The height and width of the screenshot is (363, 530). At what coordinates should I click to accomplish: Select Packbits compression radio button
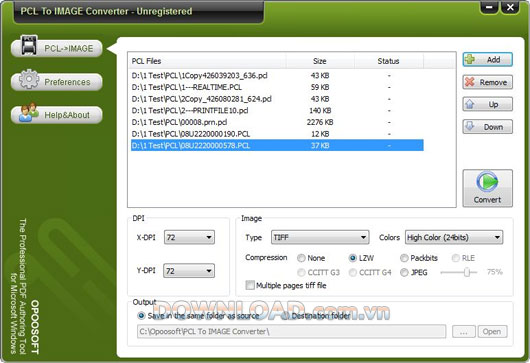404,258
